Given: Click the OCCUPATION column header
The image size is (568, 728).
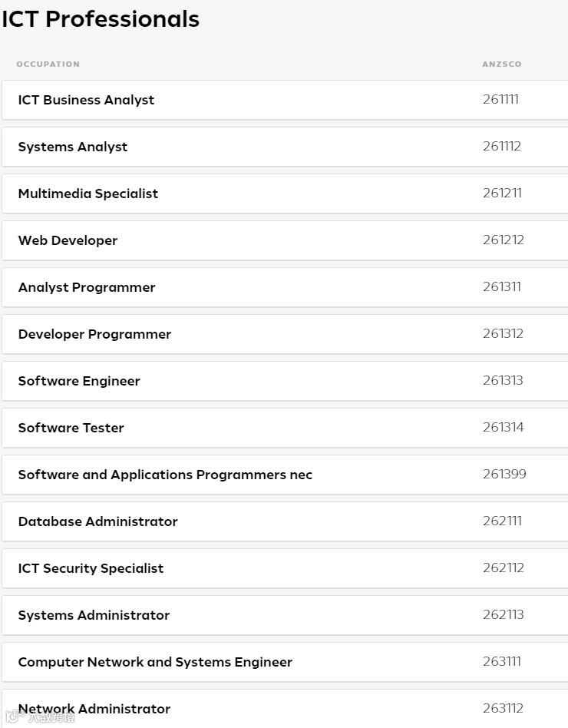Looking at the screenshot, I should point(48,64).
